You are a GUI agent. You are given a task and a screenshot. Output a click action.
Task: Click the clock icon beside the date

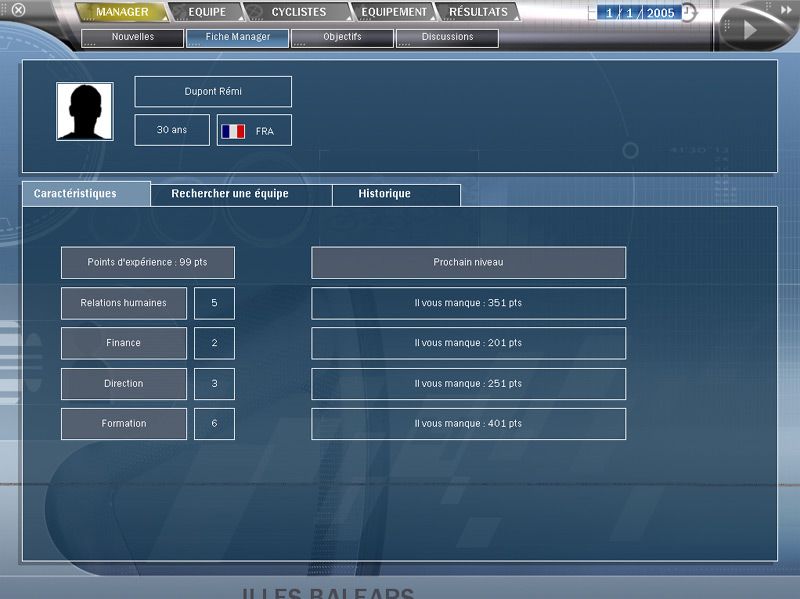click(689, 13)
